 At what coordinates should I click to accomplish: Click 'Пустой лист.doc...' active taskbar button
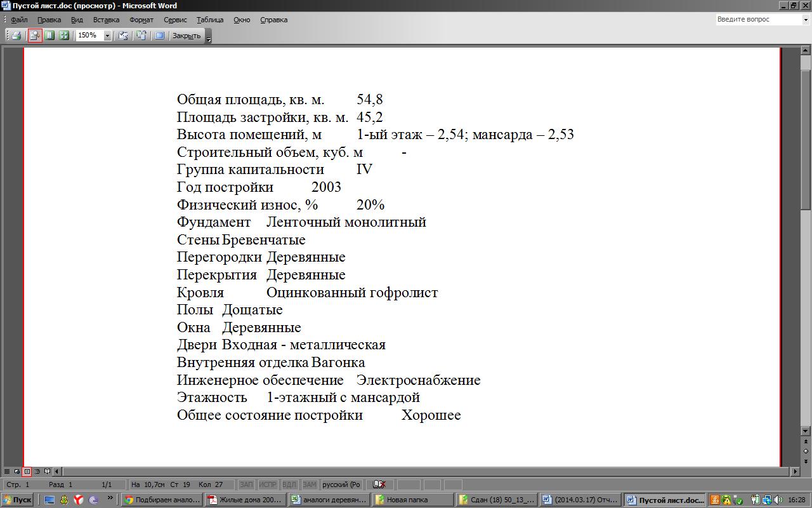point(664,500)
